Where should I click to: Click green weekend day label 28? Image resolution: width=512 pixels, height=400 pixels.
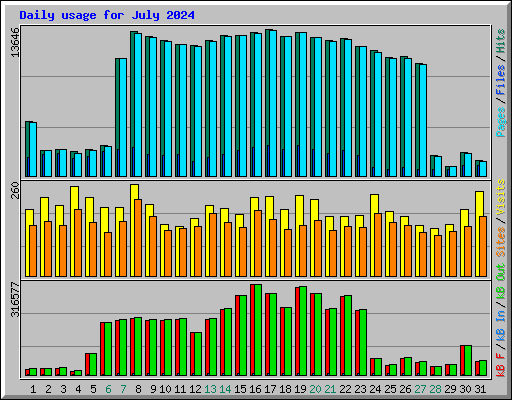pos(435,389)
